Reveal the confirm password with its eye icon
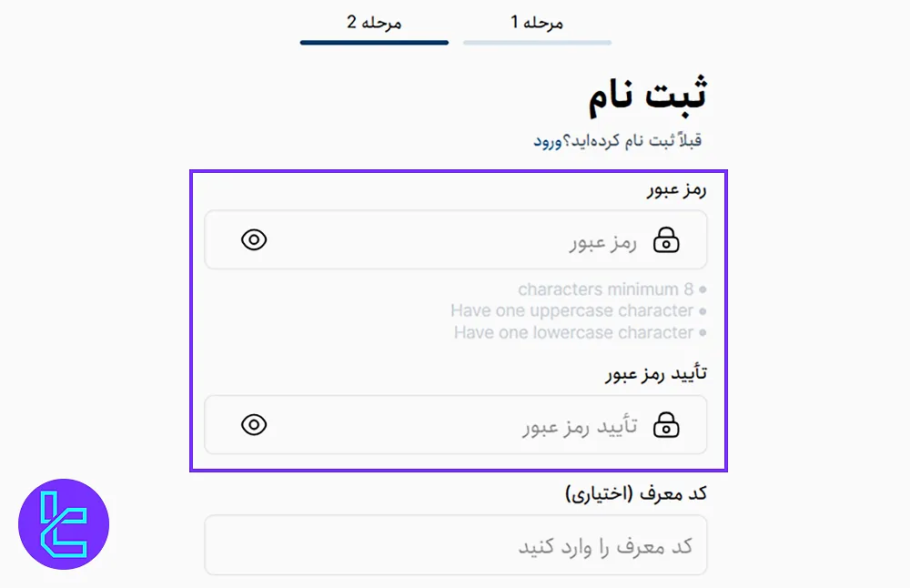This screenshot has height=588, width=910. pos(254,424)
